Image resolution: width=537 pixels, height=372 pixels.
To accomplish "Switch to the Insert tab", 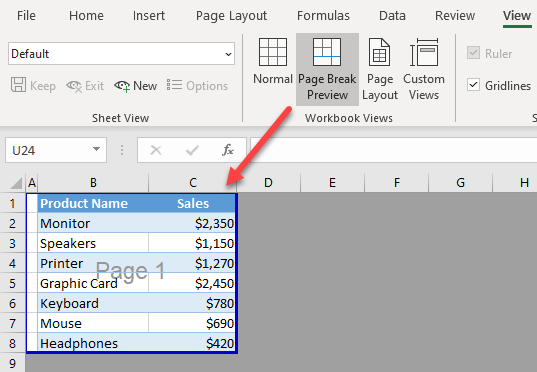I will tap(149, 16).
